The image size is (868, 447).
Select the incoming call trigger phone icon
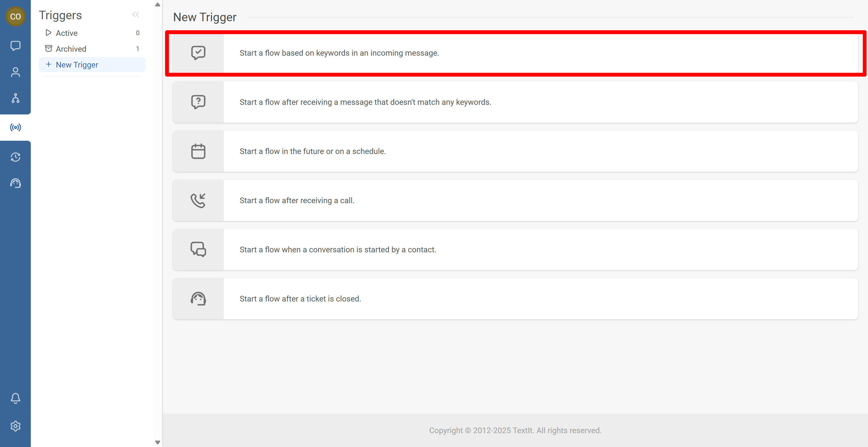(198, 200)
